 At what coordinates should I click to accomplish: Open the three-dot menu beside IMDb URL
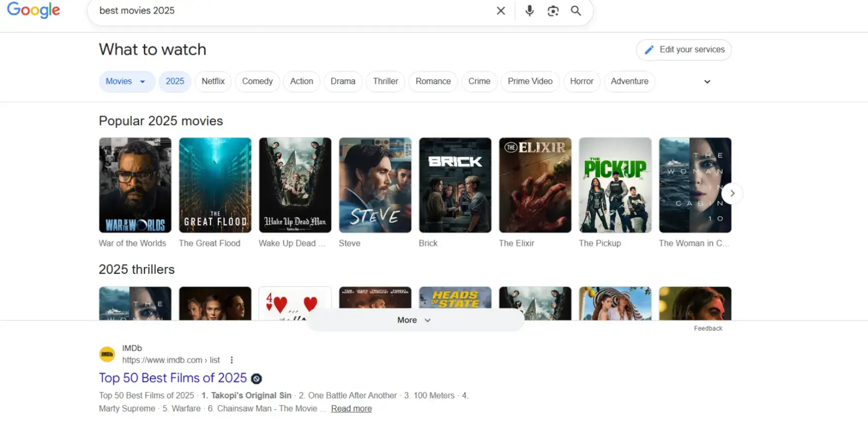231,360
